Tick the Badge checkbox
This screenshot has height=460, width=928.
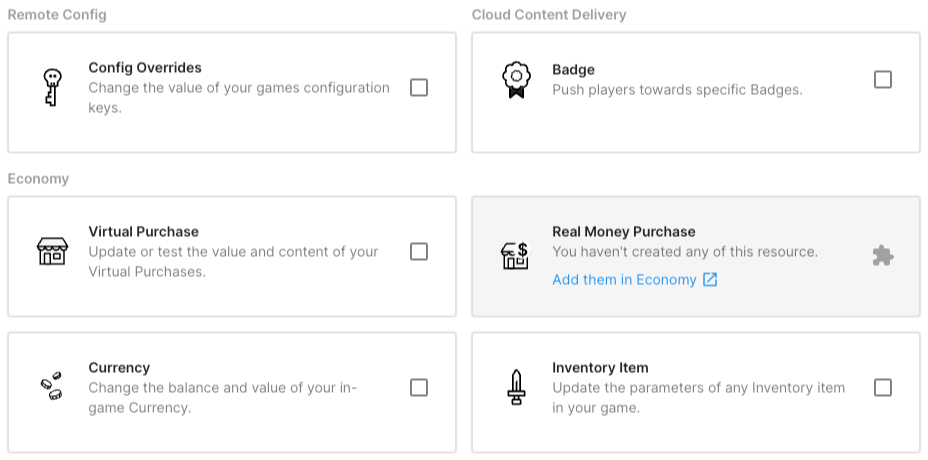click(883, 80)
